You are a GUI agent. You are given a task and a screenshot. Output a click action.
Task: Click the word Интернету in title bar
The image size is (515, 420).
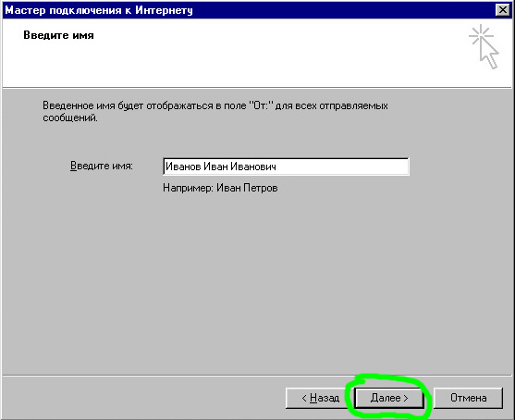(165, 10)
